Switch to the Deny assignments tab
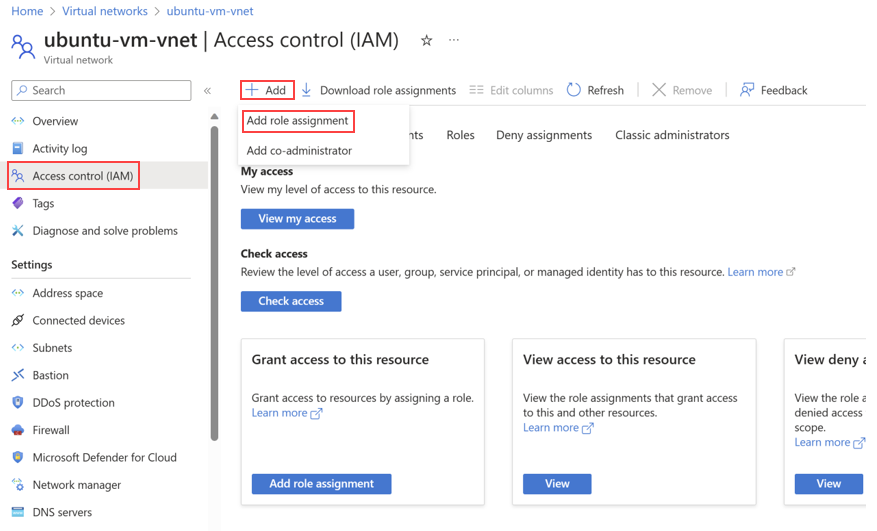The height and width of the screenshot is (531, 877). [544, 135]
